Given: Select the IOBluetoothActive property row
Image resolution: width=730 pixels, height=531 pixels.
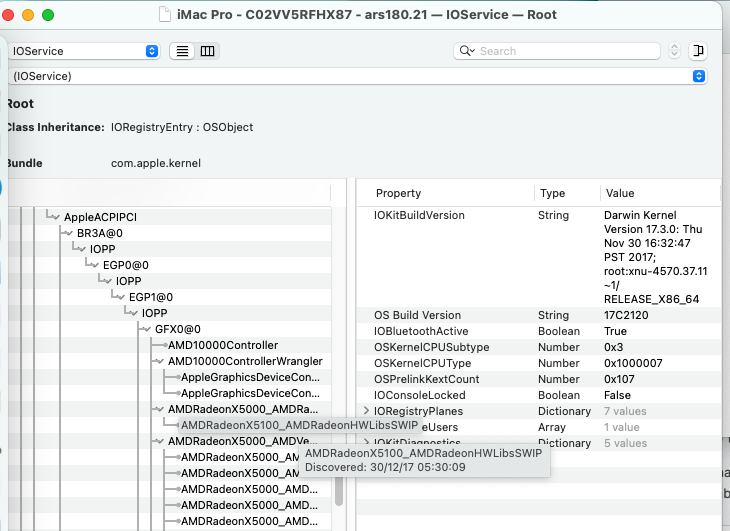Looking at the screenshot, I should tap(539, 331).
